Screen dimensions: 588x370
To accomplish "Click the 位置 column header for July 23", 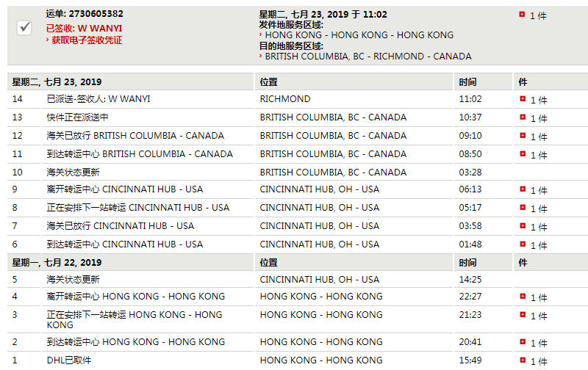I will pyautogui.click(x=269, y=81).
